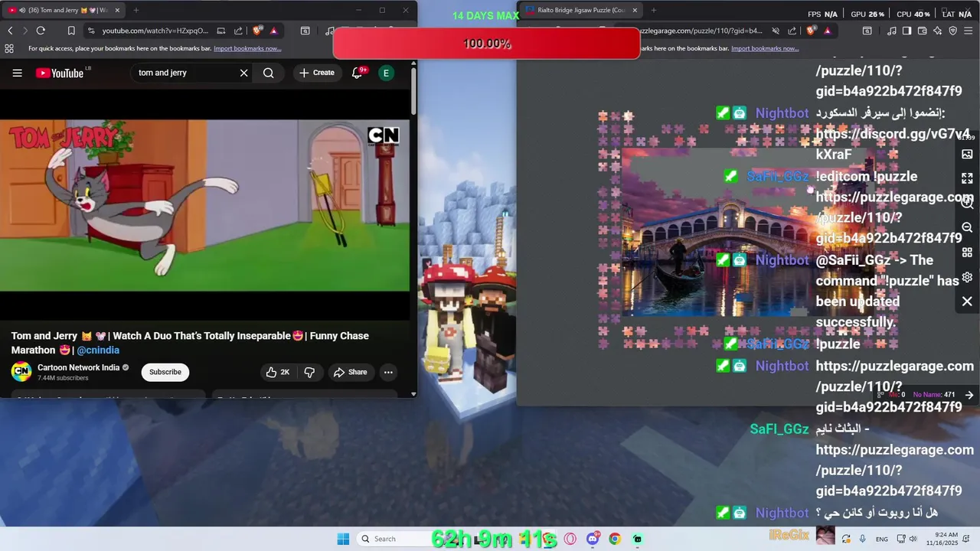980x551 pixels.
Task: Open Discord from the taskbar
Action: [x=593, y=539]
